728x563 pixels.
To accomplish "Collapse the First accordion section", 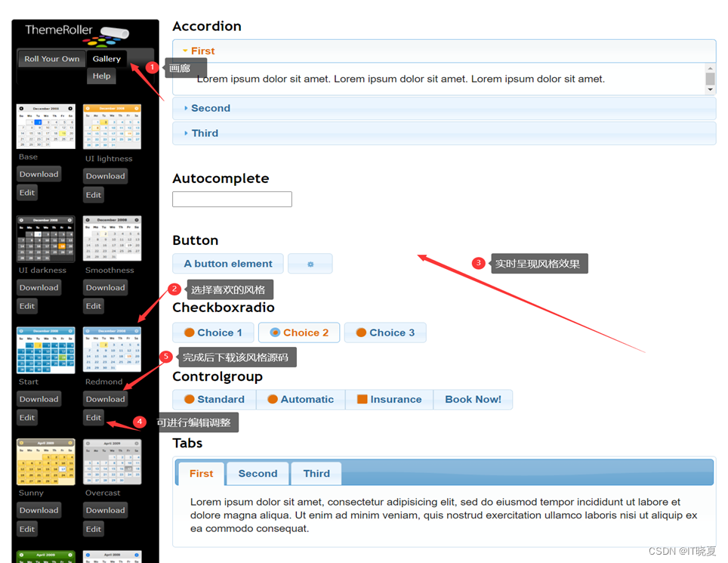I will click(x=444, y=51).
